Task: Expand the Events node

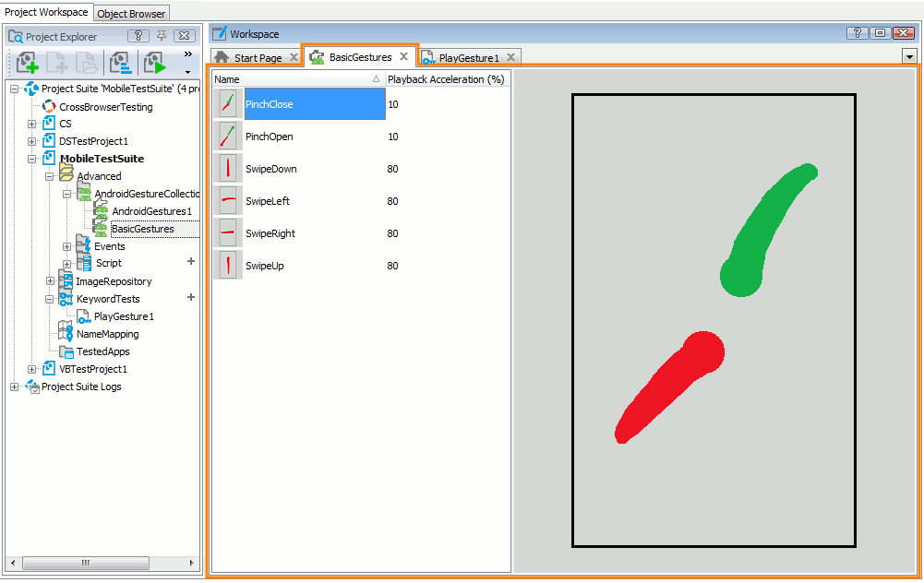Action: (x=66, y=246)
